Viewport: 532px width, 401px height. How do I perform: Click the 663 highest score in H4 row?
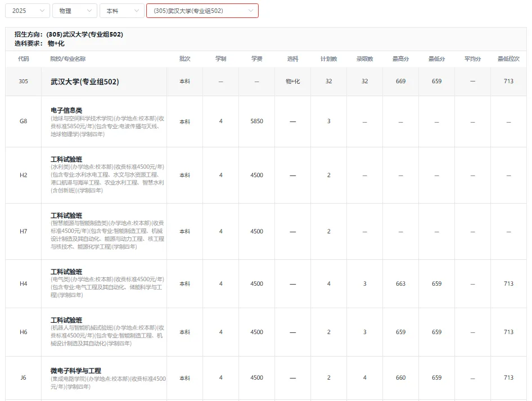pyautogui.click(x=401, y=283)
